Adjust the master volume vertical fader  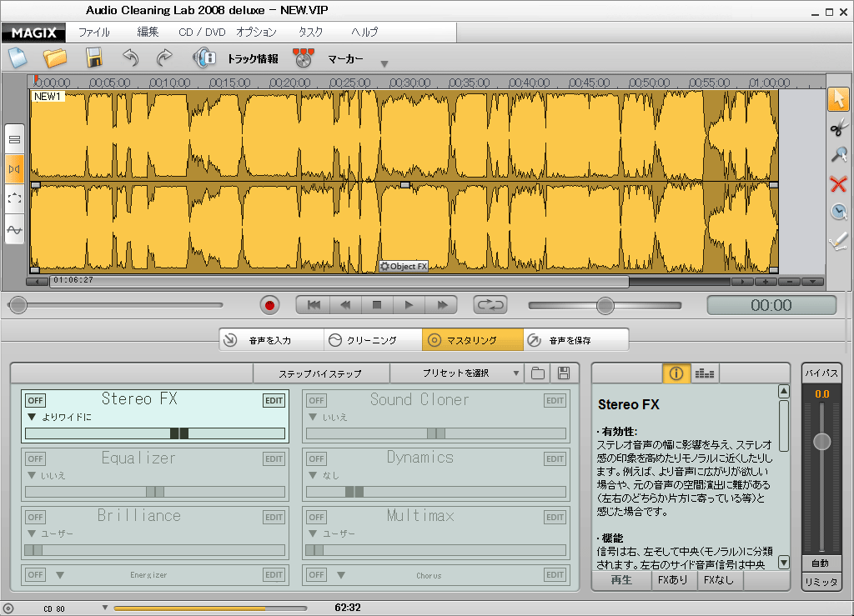pos(821,441)
